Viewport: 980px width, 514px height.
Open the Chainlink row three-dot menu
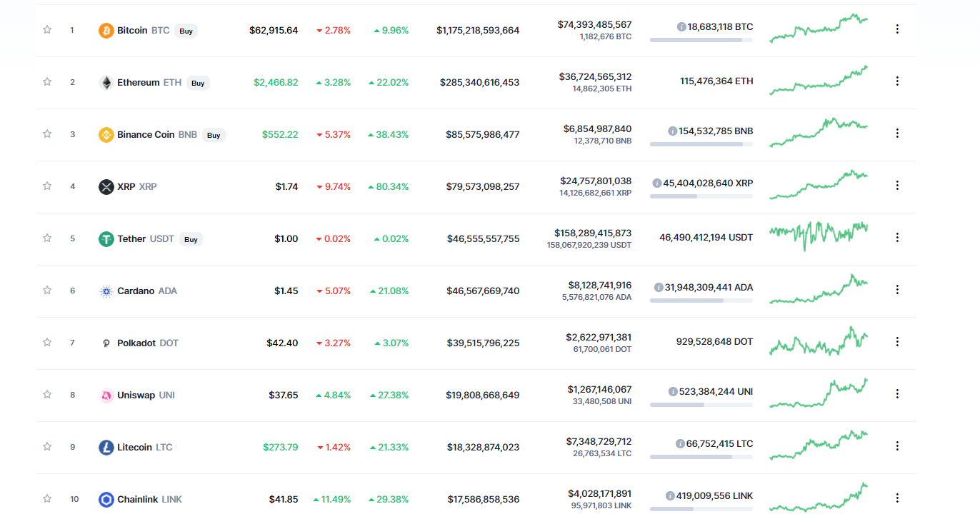tap(897, 498)
